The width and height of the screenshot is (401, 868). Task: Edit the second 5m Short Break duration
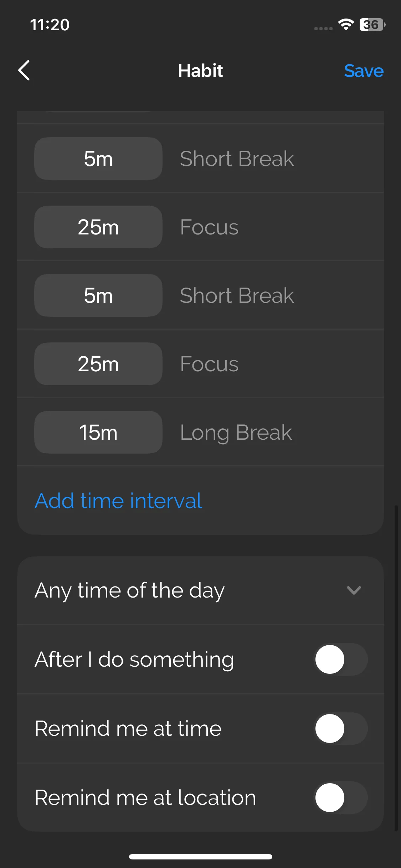98,295
